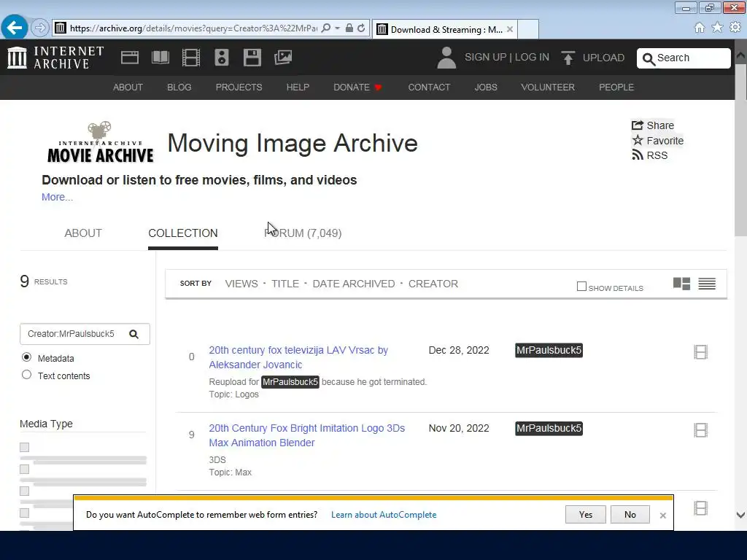Screen dimensions: 747x560
Task: Click the Movie Archive projector logo
Action: coord(101,142)
